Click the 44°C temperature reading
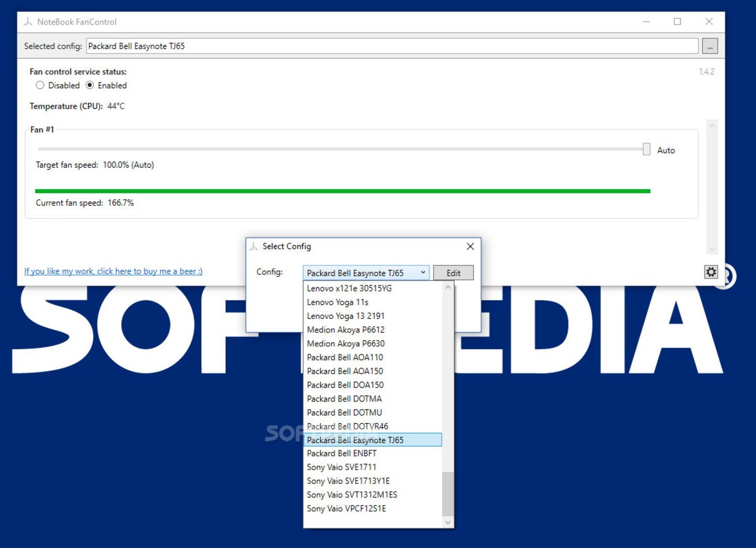The width and height of the screenshot is (756, 548). [x=116, y=106]
